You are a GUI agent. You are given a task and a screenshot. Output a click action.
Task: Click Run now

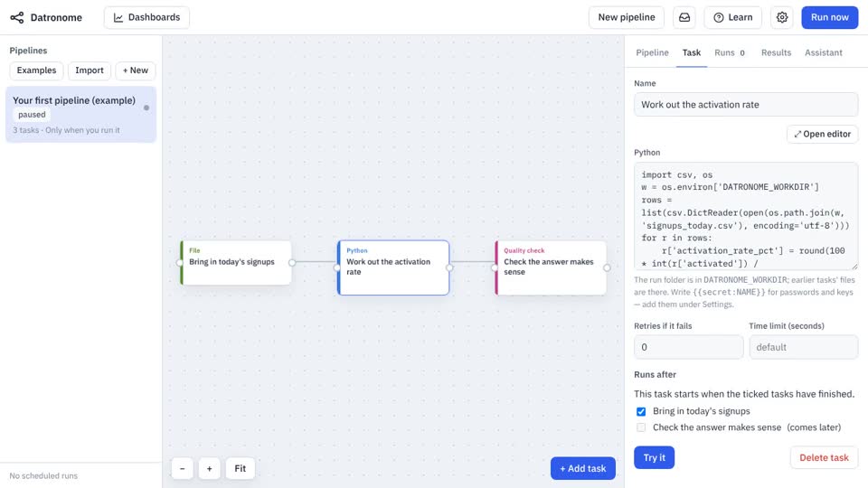[x=829, y=18]
